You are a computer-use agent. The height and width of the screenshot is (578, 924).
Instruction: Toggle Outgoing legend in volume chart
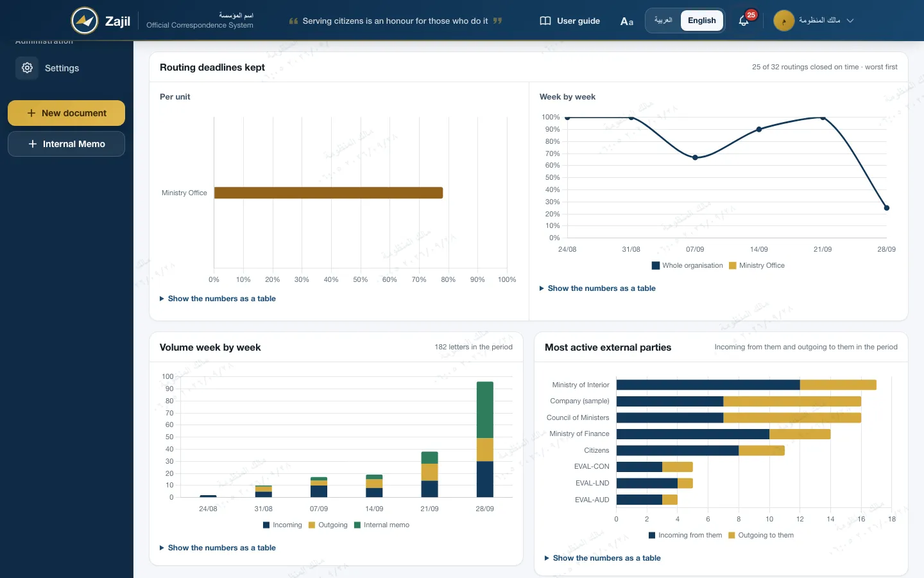(x=328, y=525)
